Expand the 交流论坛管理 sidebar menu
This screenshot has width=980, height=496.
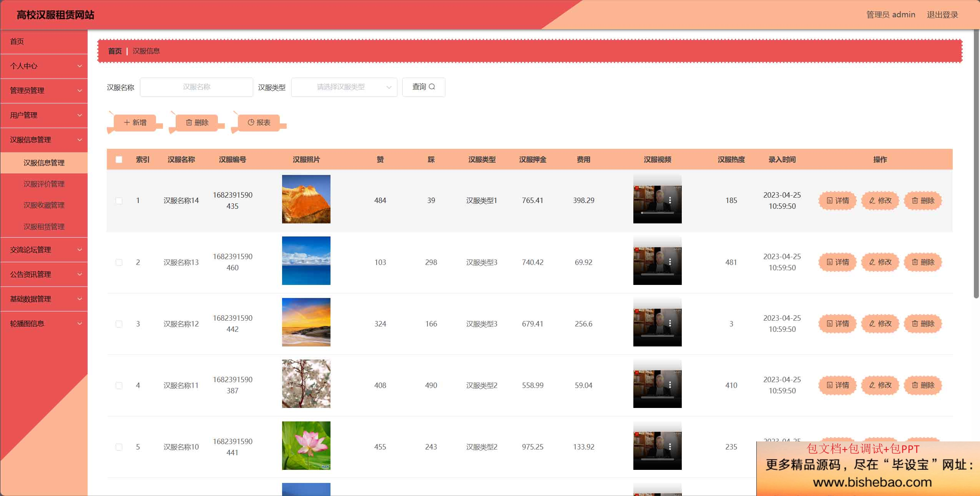point(44,250)
